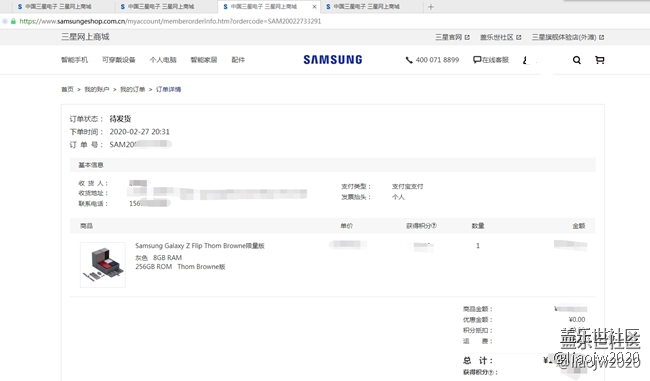Click the order time 2020-02-27 20:31
The width and height of the screenshot is (650, 381).
click(x=139, y=132)
